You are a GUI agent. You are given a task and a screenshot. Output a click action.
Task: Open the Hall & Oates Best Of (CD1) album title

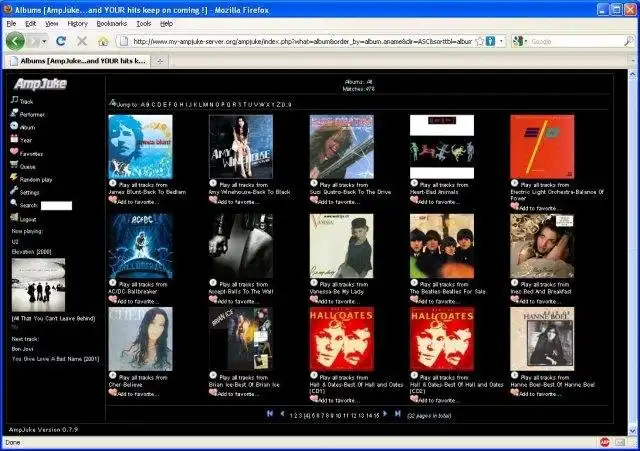pyautogui.click(x=356, y=388)
